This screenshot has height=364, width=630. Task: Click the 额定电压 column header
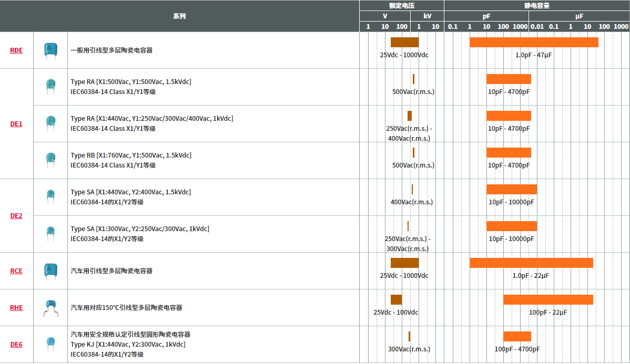[x=402, y=5]
